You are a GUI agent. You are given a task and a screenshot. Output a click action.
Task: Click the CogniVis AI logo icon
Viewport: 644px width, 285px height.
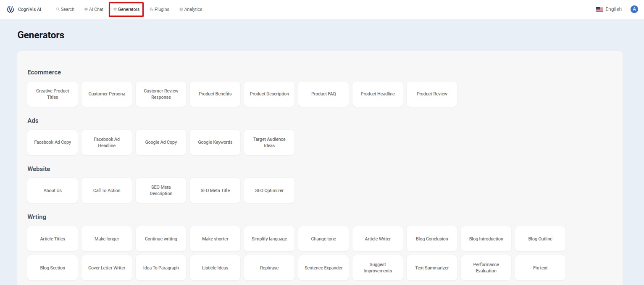(11, 9)
